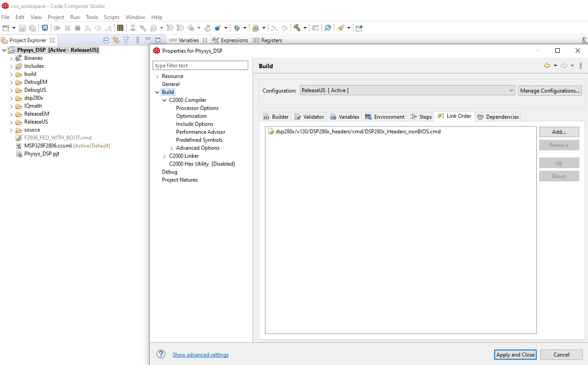
Task: Click the Resume play icon in toolbar
Action: tap(57, 28)
